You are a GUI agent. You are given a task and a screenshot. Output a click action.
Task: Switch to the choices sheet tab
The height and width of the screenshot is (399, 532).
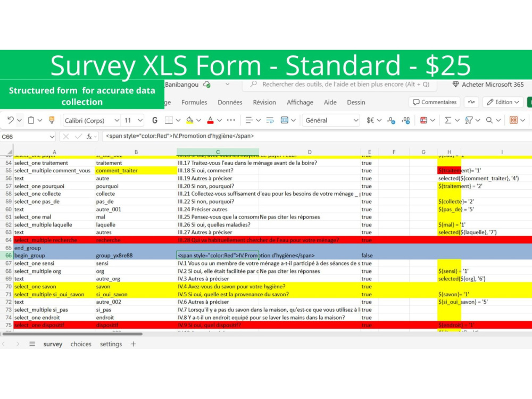point(81,344)
